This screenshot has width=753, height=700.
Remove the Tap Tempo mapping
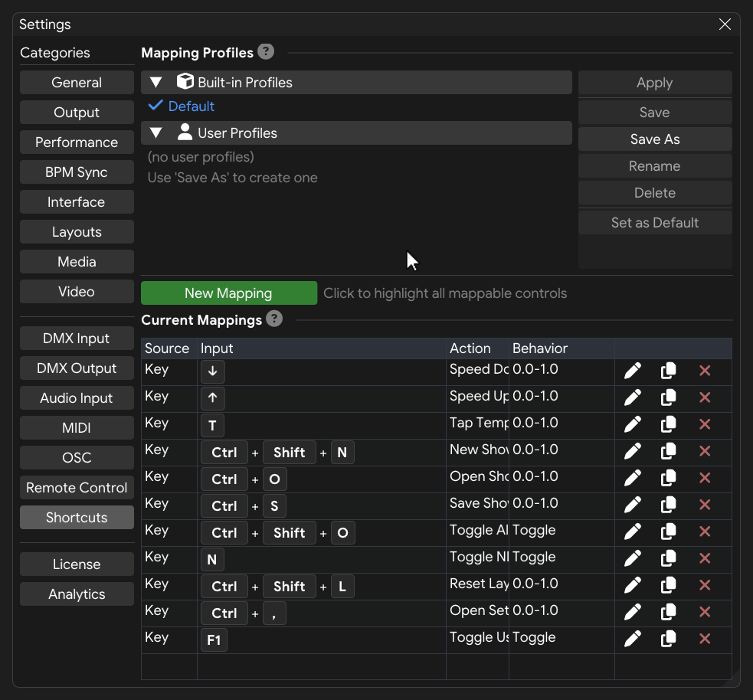point(705,424)
